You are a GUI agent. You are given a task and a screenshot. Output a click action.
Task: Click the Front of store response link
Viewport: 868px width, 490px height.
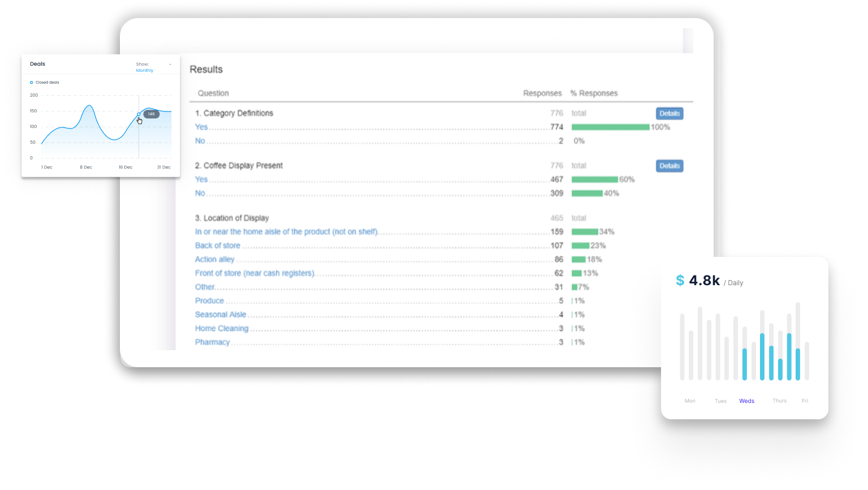[x=254, y=273]
